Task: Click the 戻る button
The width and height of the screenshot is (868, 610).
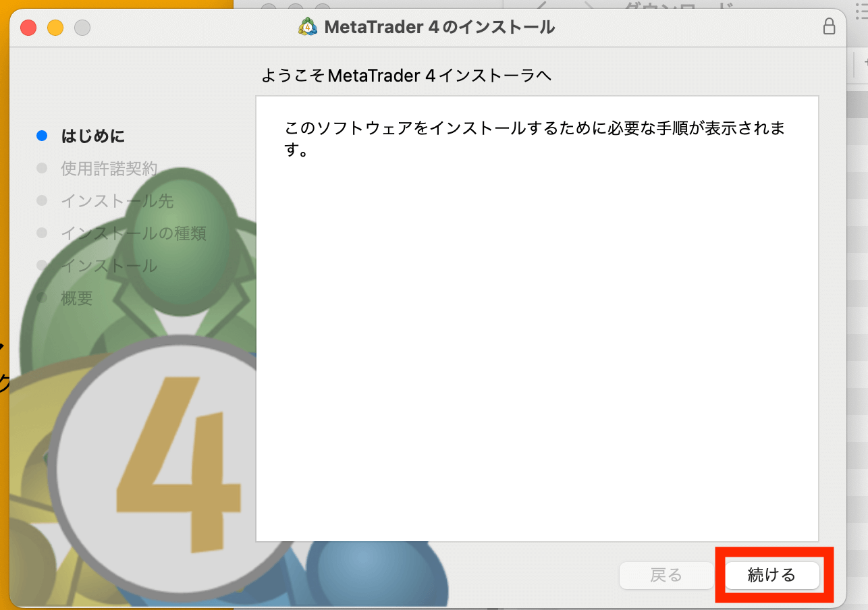Action: coord(666,575)
